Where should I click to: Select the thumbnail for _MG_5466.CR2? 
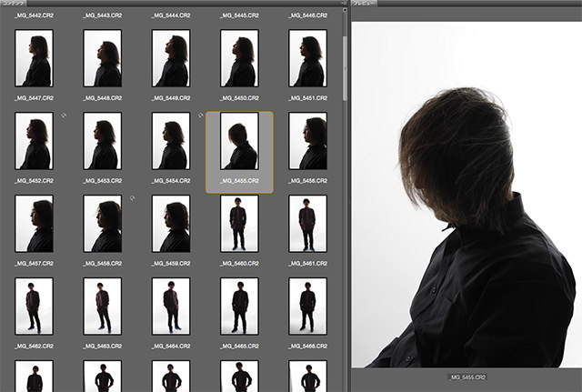click(x=307, y=307)
